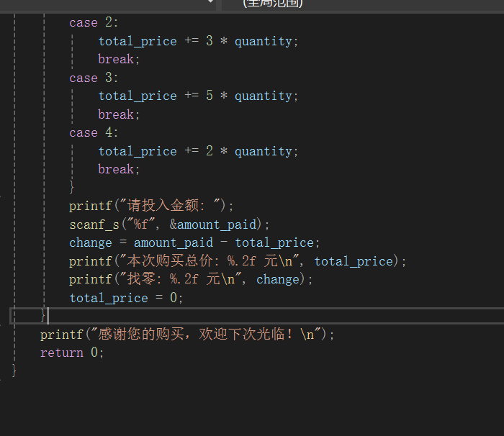Click the break statement under case 3

coord(119,114)
